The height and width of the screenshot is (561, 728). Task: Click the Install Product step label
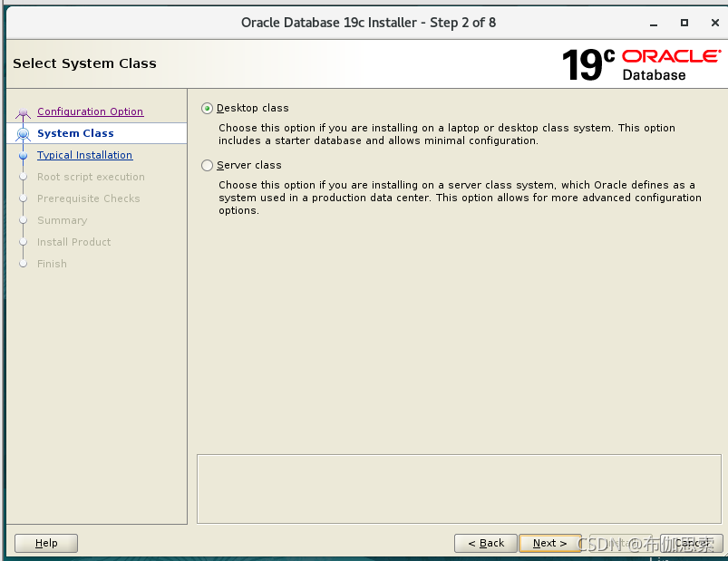[73, 242]
